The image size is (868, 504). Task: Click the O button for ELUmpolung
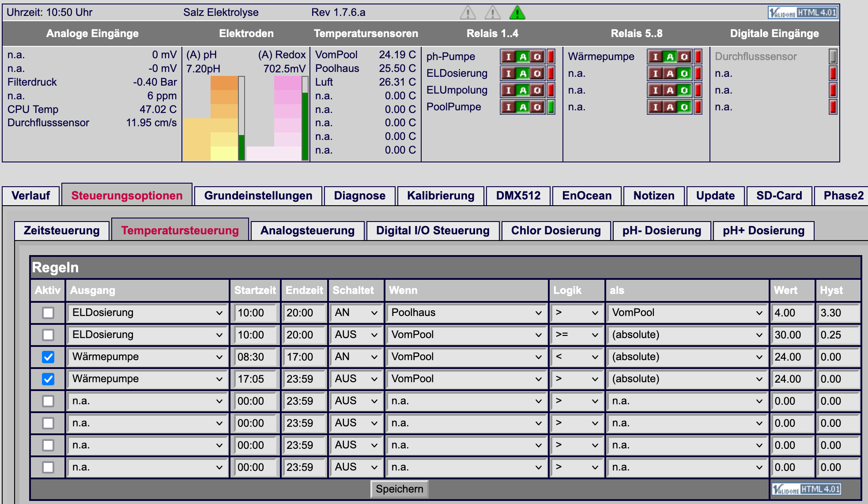(x=537, y=90)
